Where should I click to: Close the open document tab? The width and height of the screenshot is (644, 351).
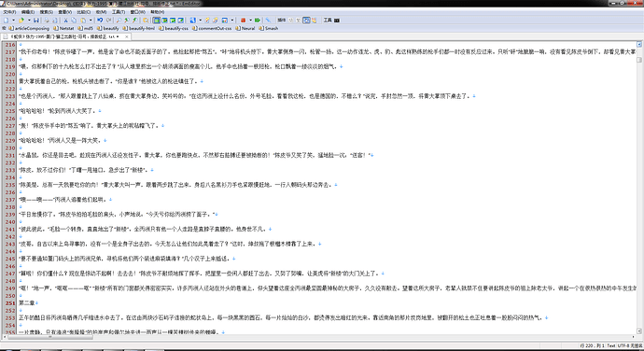pyautogui.click(x=127, y=36)
